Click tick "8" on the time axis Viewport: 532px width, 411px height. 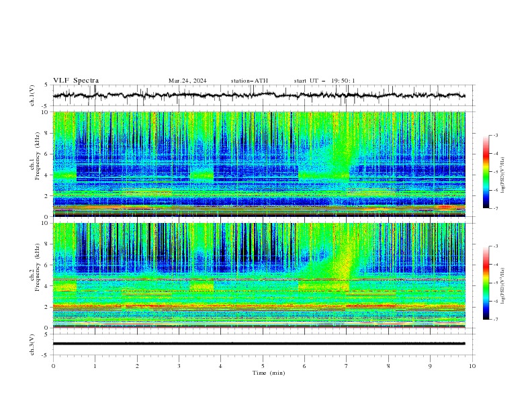[388, 366]
